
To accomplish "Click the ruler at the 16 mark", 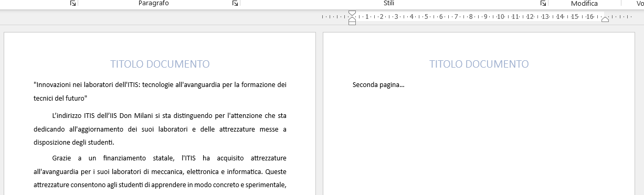I will (590, 17).
